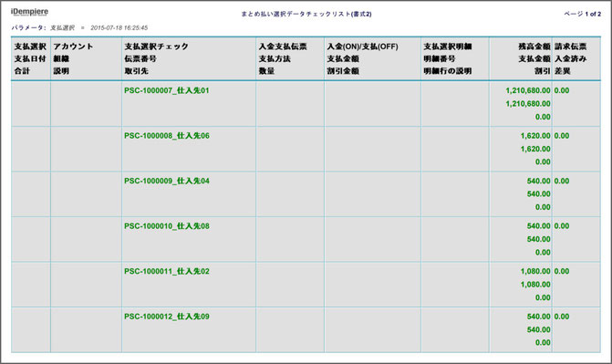Screen dimensions: 612x364
Task: Click the 差異 header label
Action: point(563,71)
